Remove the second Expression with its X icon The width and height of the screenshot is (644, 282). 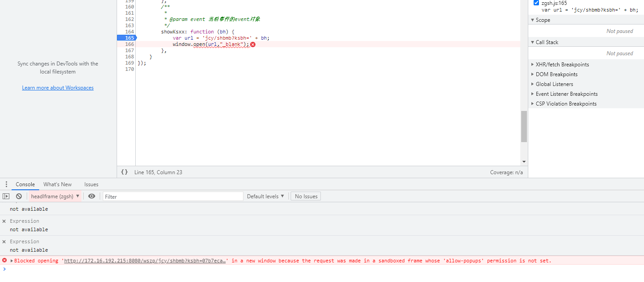4,241
